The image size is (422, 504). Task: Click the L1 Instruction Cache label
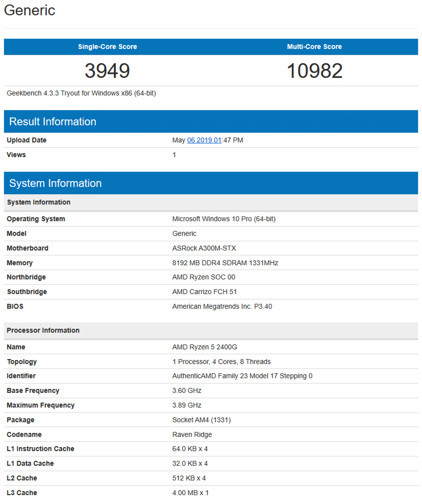click(40, 449)
